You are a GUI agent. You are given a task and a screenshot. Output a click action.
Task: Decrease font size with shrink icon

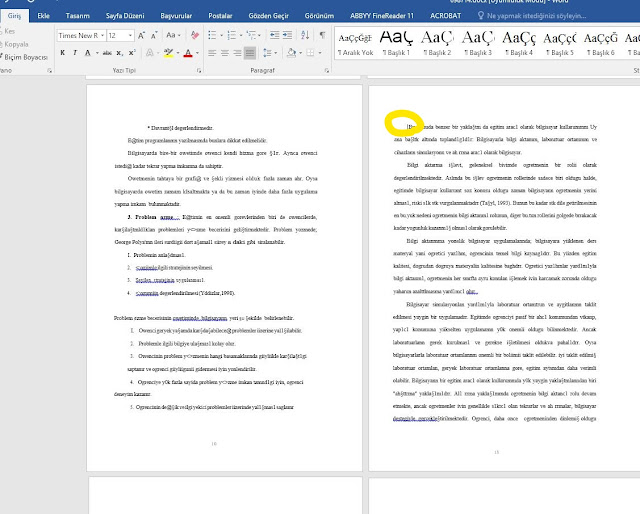154,36
